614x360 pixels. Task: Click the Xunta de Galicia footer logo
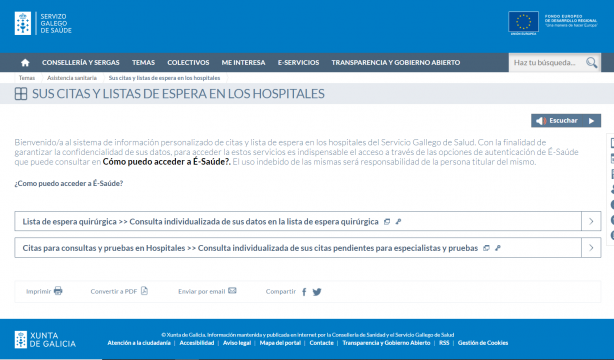tap(45, 340)
